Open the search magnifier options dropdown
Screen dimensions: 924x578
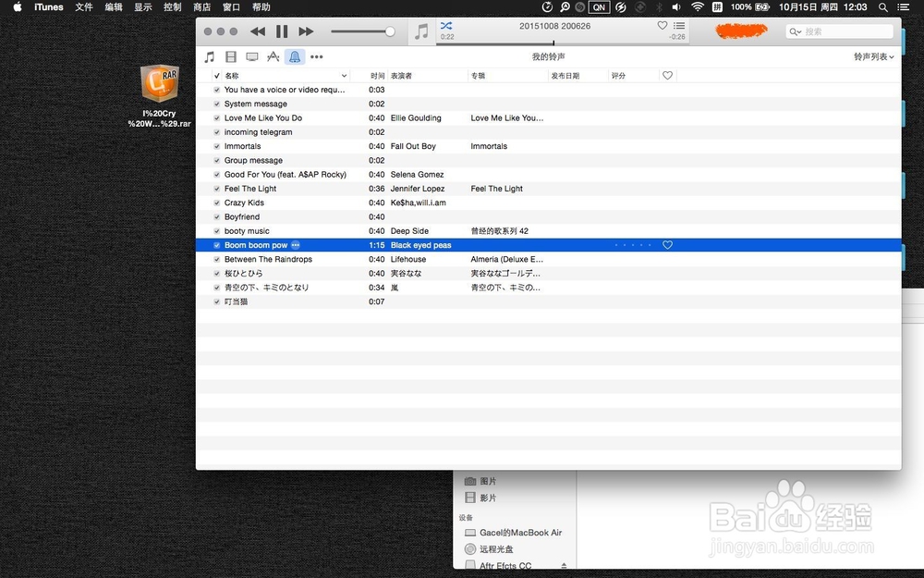point(796,31)
